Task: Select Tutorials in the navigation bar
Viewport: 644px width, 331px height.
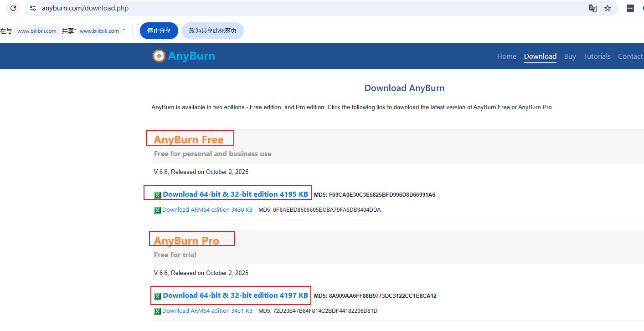Action: click(x=597, y=56)
